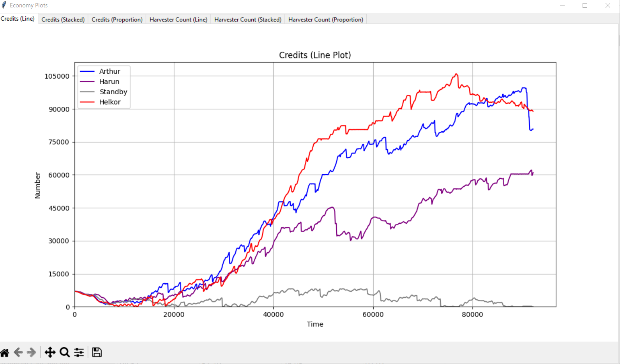This screenshot has width=620, height=364.
Task: Click the 80000 x-axis tick label
Action: pos(472,315)
